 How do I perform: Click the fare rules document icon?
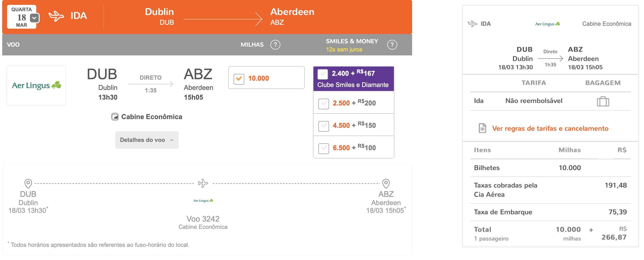(x=482, y=128)
